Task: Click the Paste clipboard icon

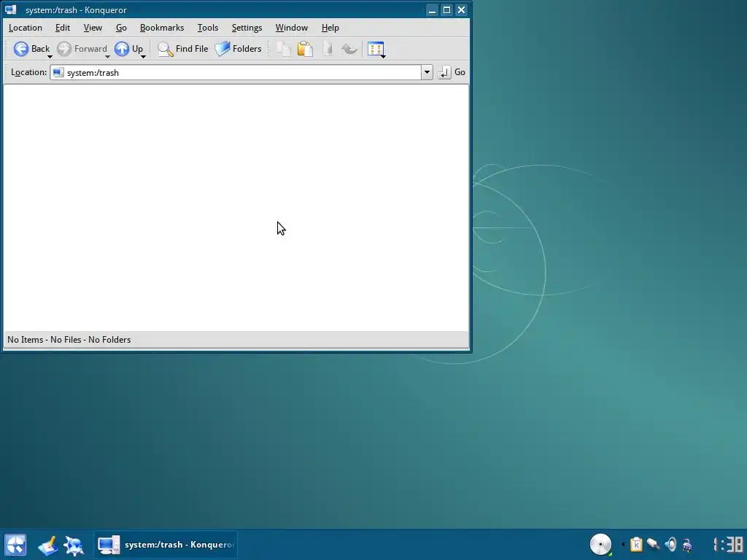Action: coord(306,49)
